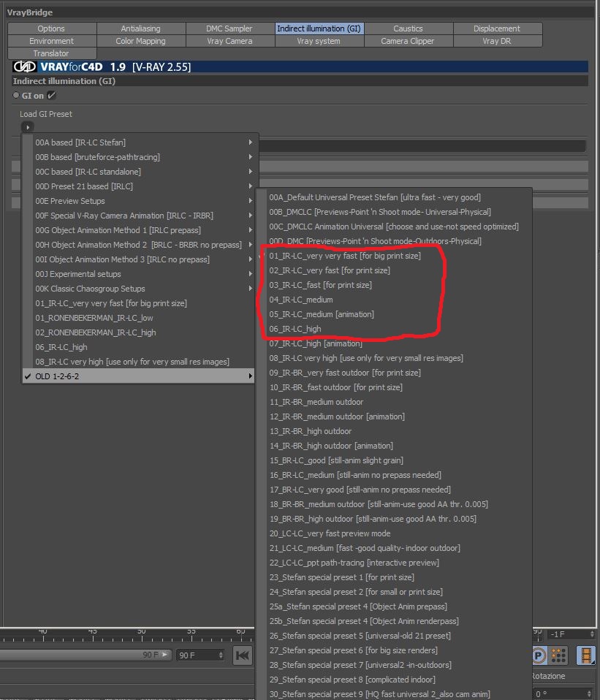Screen dimensions: 600x700
Task: Select the OLD 1-2-6-2 menu entry
Action: pyautogui.click(x=138, y=376)
